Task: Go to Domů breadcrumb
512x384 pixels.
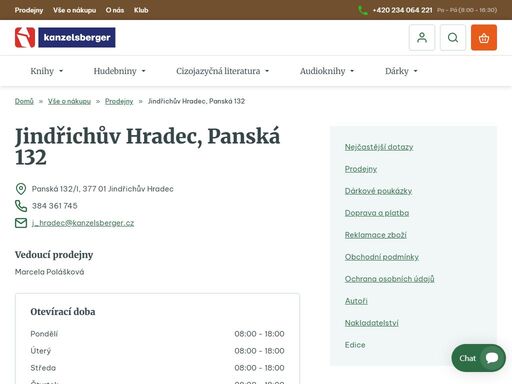Action: pyautogui.click(x=24, y=101)
